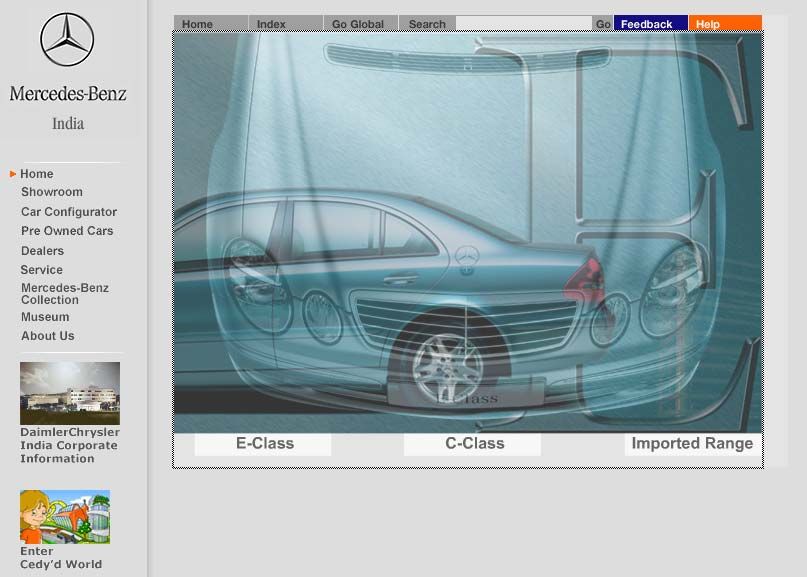View Pre Owned Cars
This screenshot has height=577, width=807.
(x=67, y=231)
